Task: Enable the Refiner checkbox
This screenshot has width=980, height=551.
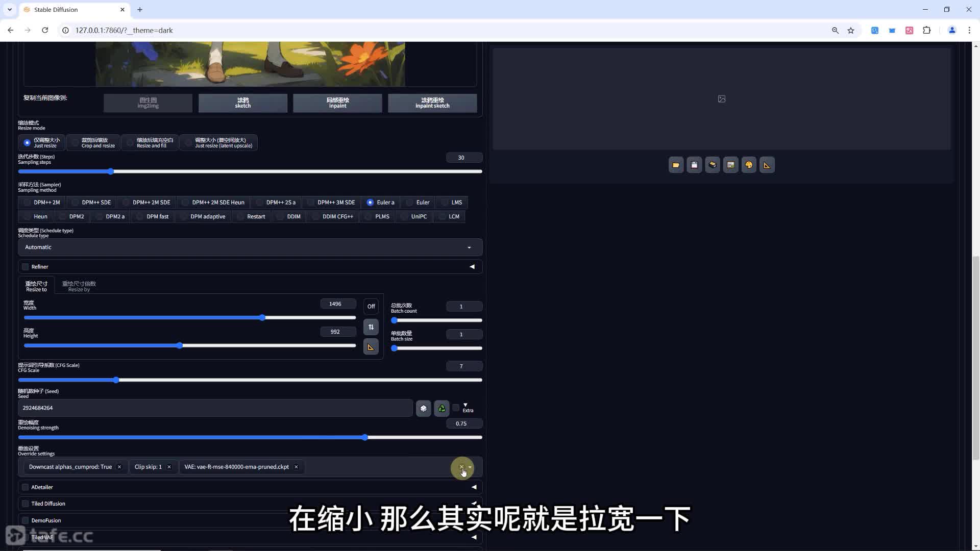Action: coord(25,267)
